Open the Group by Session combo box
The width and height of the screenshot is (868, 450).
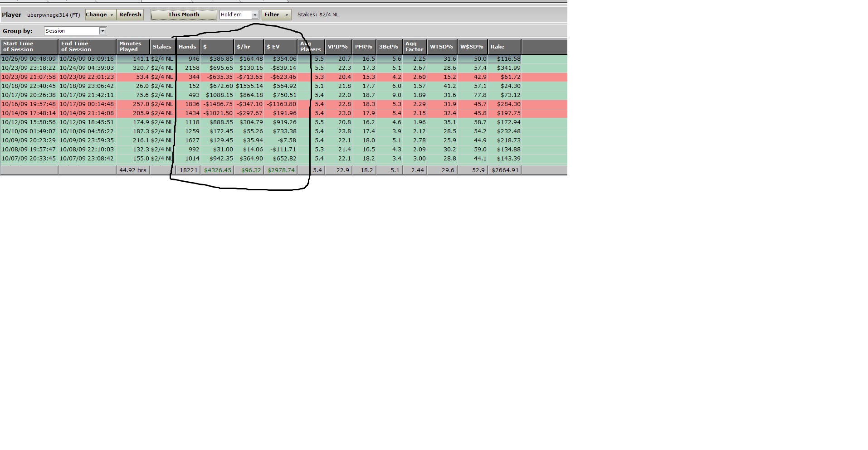pyautogui.click(x=75, y=31)
